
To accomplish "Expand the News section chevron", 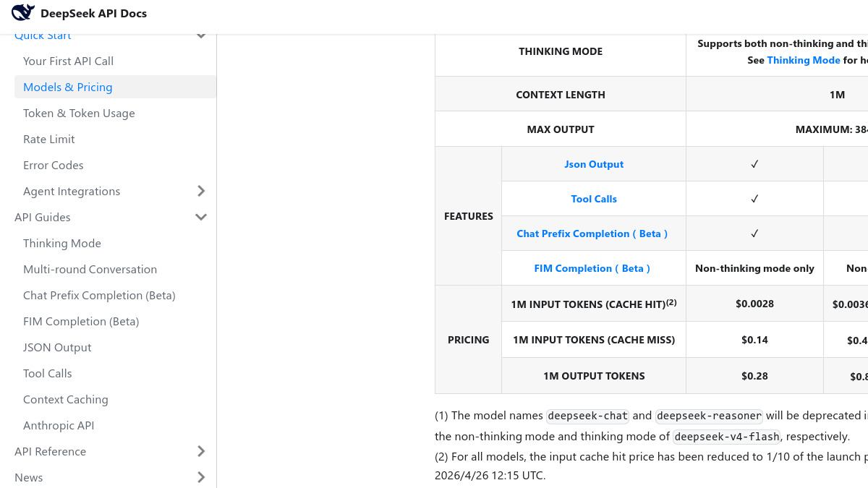I will [201, 477].
